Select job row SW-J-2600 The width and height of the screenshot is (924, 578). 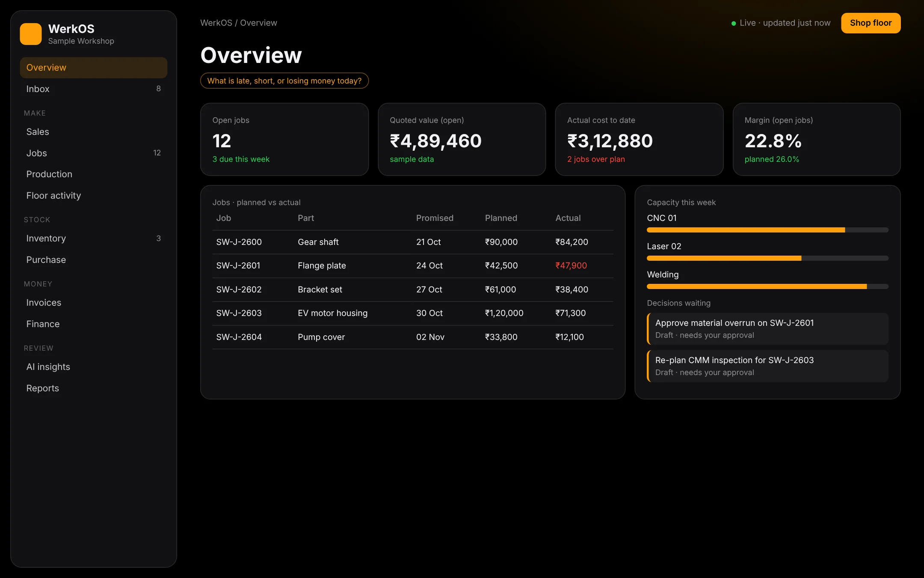413,242
